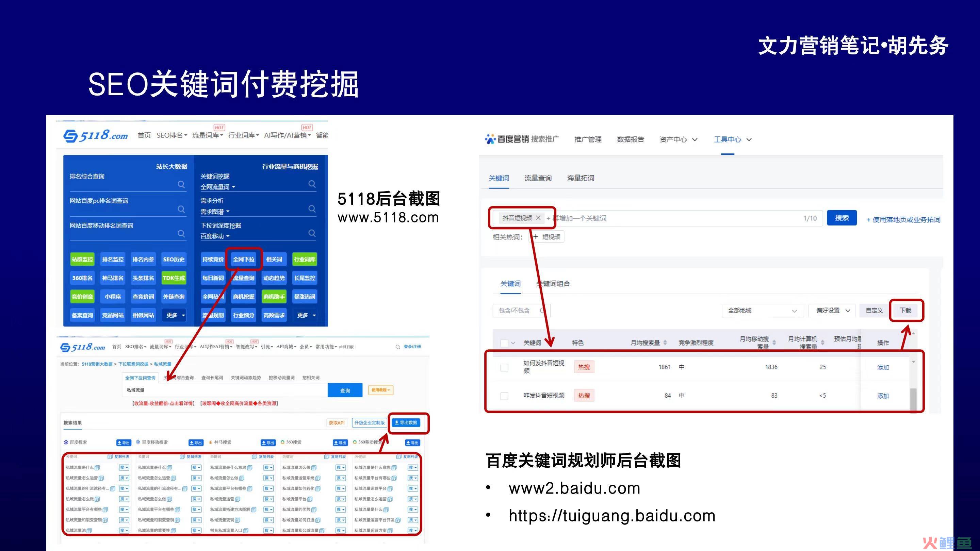Image resolution: width=980 pixels, height=551 pixels.
Task: Click the 导出 button for the 百度移动搜索 column
Action: click(x=196, y=443)
